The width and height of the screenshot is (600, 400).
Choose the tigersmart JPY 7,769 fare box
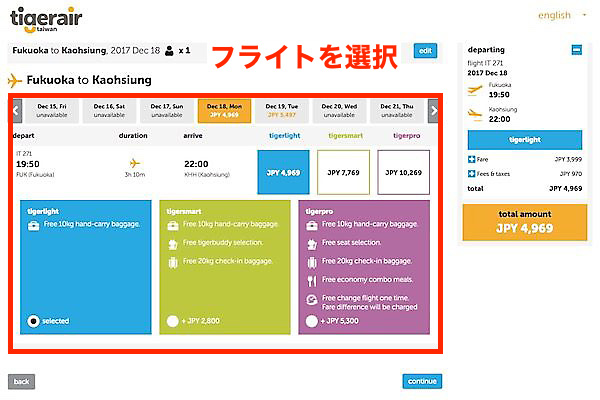click(343, 172)
